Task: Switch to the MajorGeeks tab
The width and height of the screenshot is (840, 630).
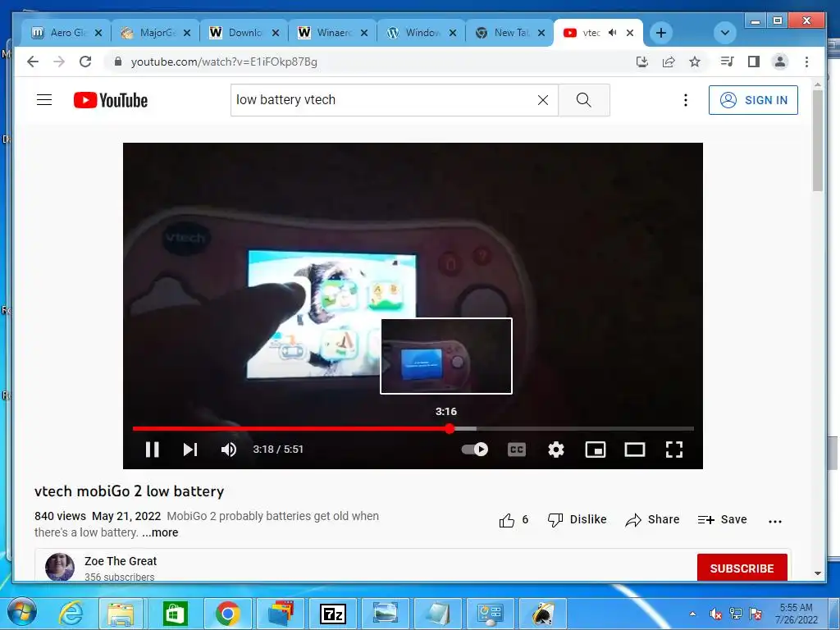Action: [x=155, y=33]
